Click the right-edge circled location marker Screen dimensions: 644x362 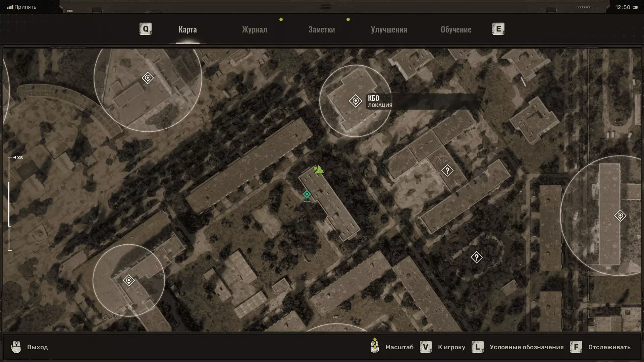click(x=620, y=216)
